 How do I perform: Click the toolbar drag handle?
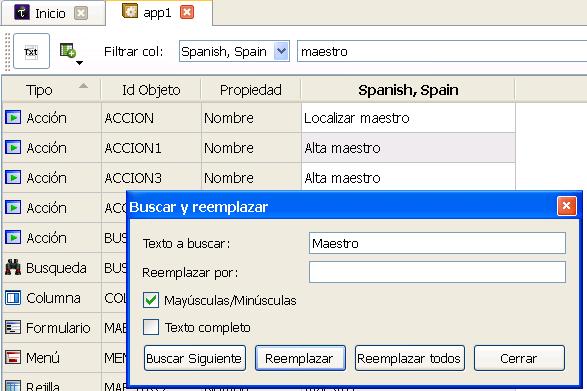pos(7,52)
